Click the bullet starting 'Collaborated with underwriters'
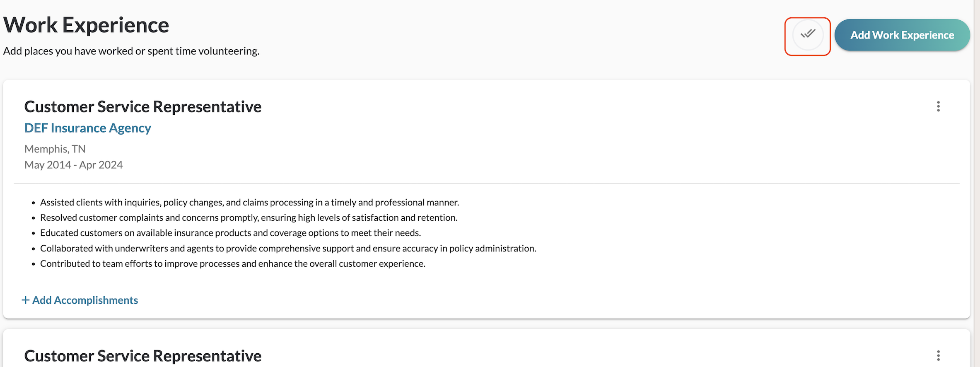The width and height of the screenshot is (980, 367). [x=288, y=248]
